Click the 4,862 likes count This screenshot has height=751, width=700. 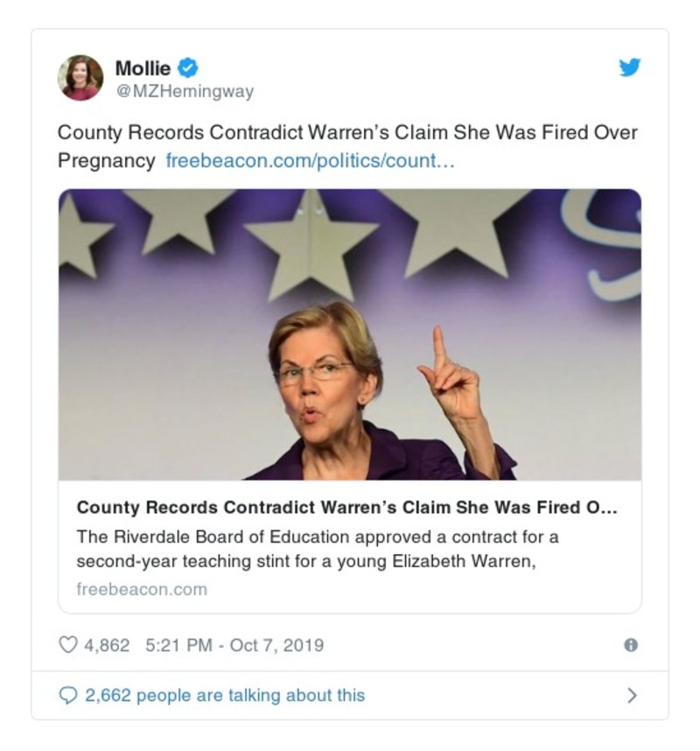(106, 645)
